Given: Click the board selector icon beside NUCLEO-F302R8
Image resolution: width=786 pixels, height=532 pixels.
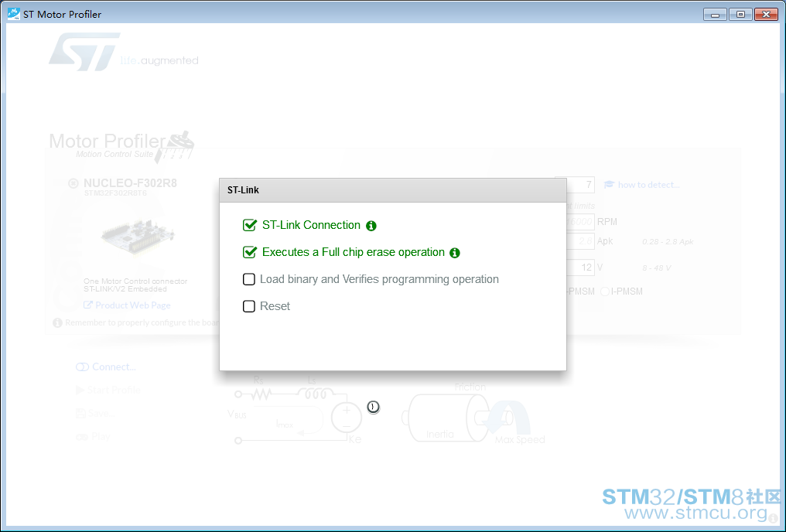Looking at the screenshot, I should click(x=73, y=183).
